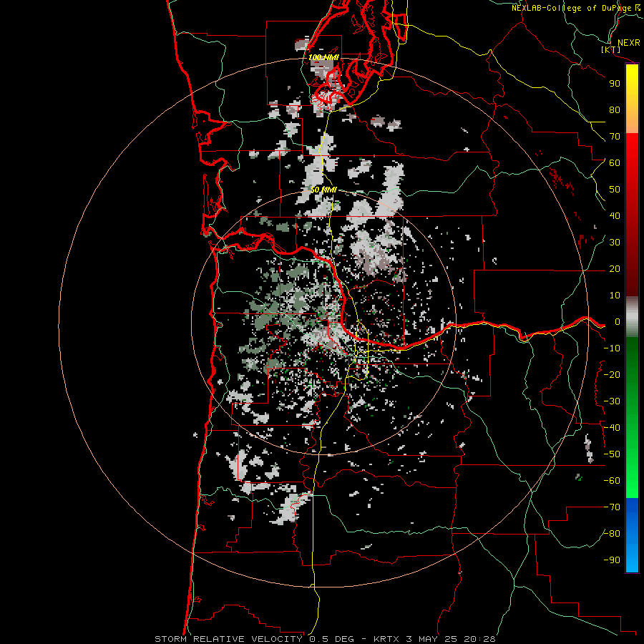
Task: Click the -10 value on velocity scale
Action: point(612,348)
